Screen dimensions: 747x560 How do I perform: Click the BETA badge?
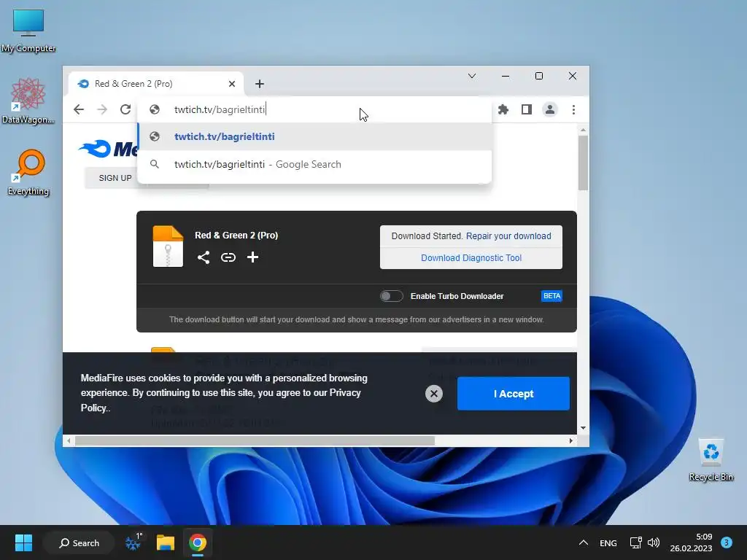(551, 296)
